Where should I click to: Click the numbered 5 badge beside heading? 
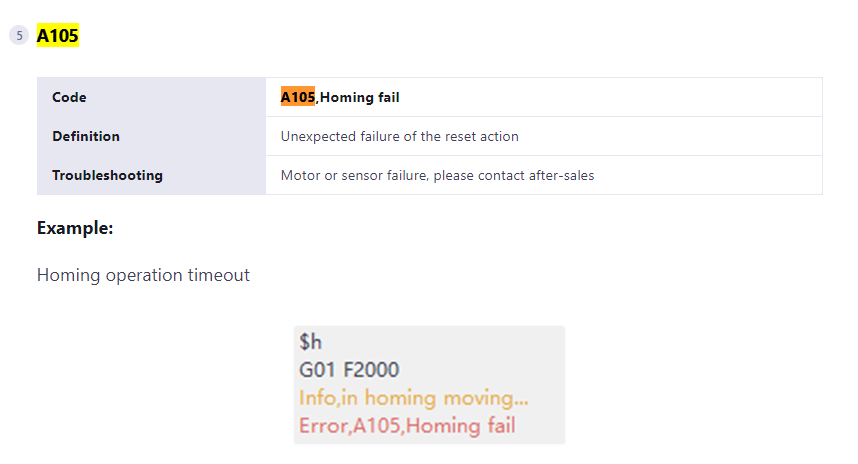19,36
